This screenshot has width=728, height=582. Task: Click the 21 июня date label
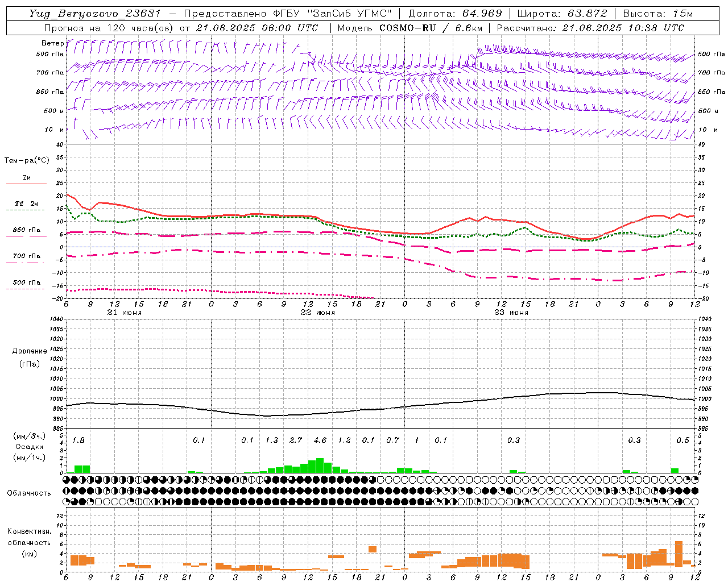(125, 313)
